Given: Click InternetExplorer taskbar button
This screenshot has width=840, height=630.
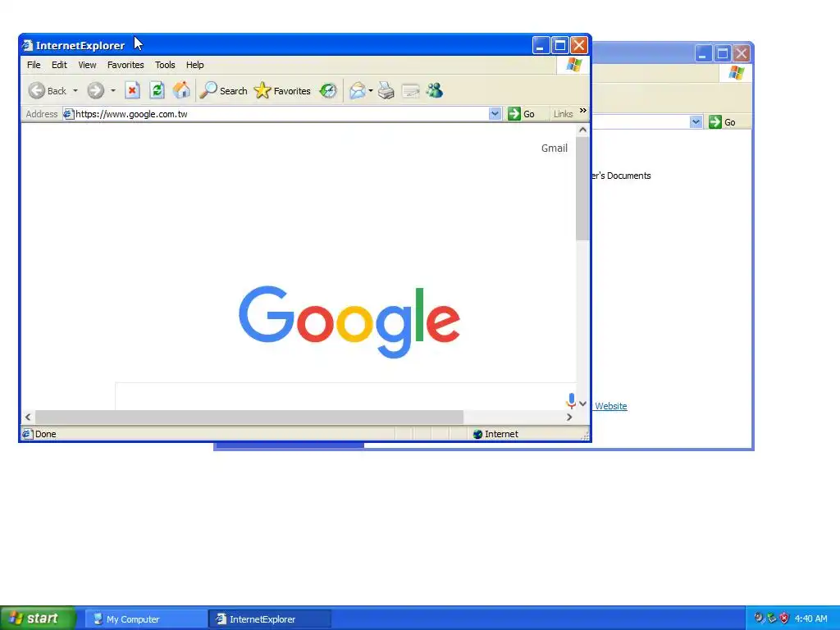Looking at the screenshot, I should [269, 619].
